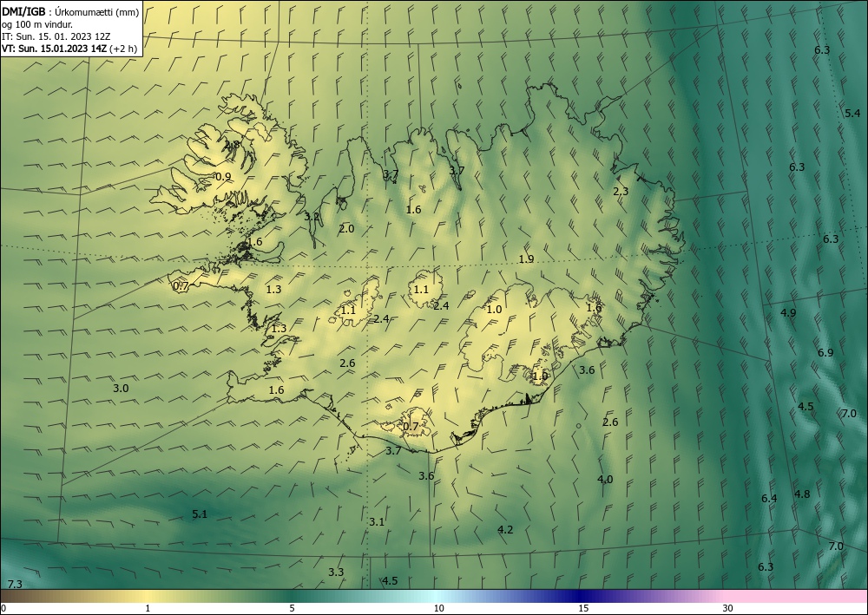Click the 0.9 value in the Westfjords
868x615 pixels.
coord(223,176)
